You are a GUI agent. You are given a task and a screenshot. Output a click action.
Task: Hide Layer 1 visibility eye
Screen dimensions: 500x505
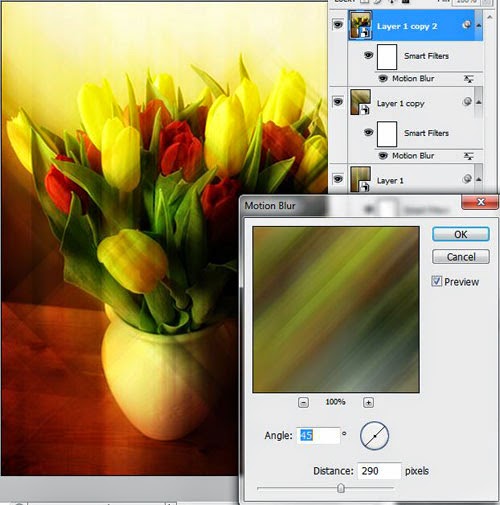point(338,179)
